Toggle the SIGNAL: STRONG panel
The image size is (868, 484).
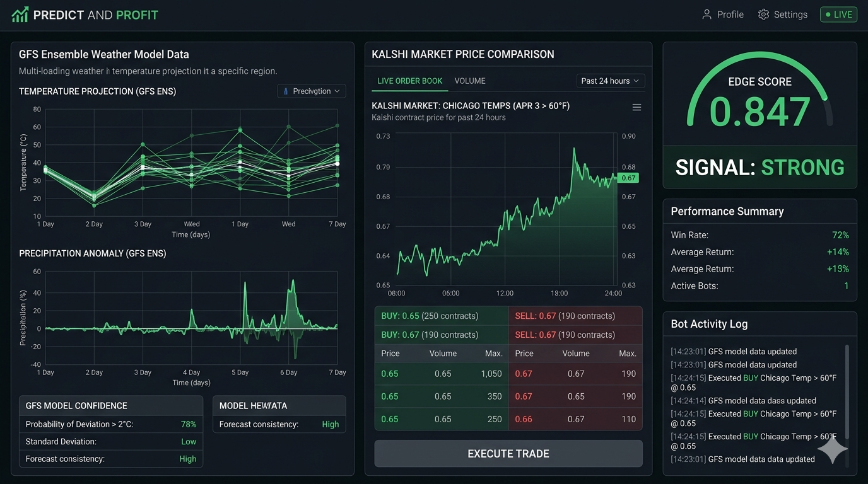(x=759, y=167)
